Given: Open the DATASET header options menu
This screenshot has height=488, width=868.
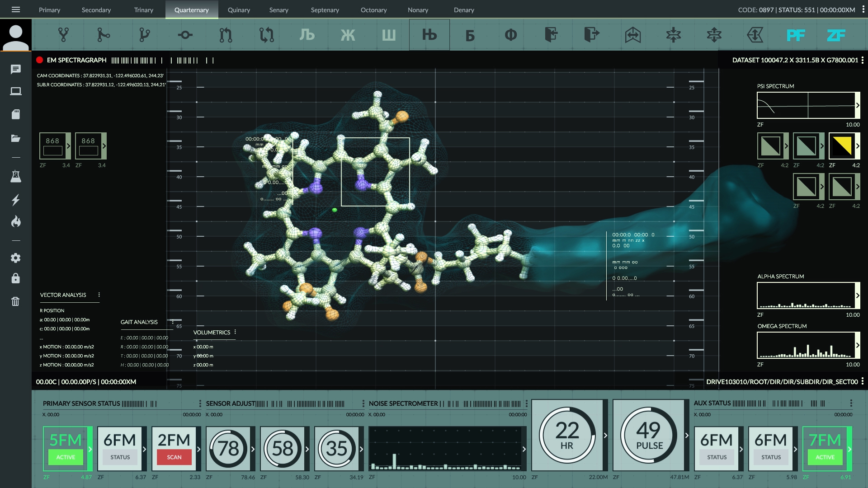Looking at the screenshot, I should 863,60.
